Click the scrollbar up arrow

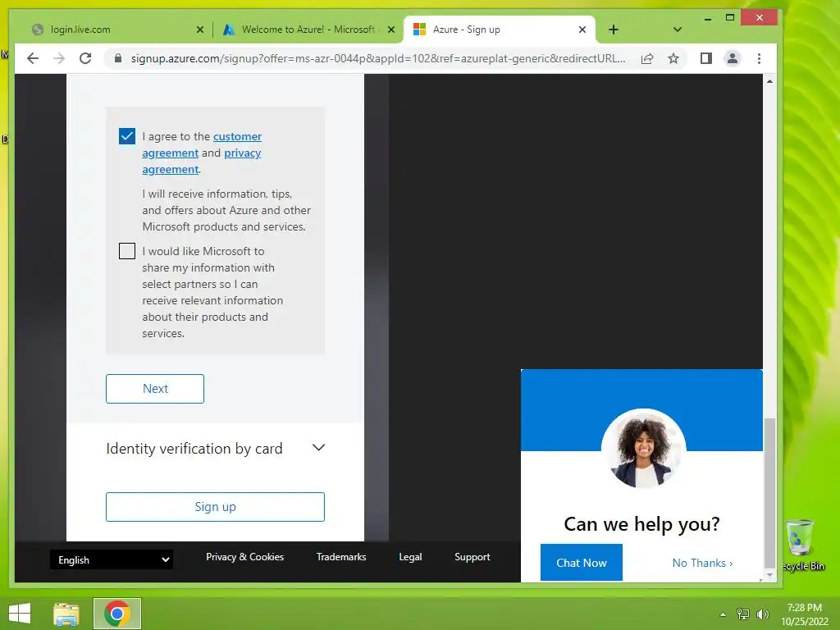coord(769,81)
